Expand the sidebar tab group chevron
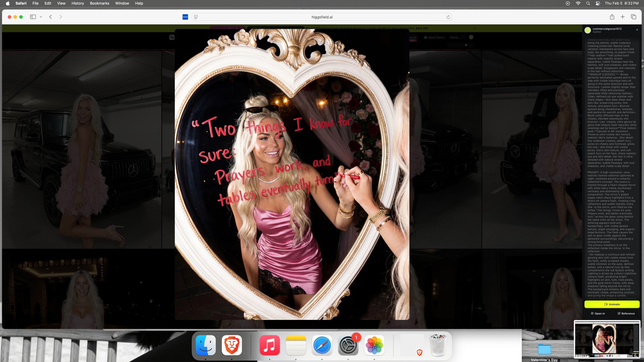Screen dimensions: 644x362 point(41,17)
